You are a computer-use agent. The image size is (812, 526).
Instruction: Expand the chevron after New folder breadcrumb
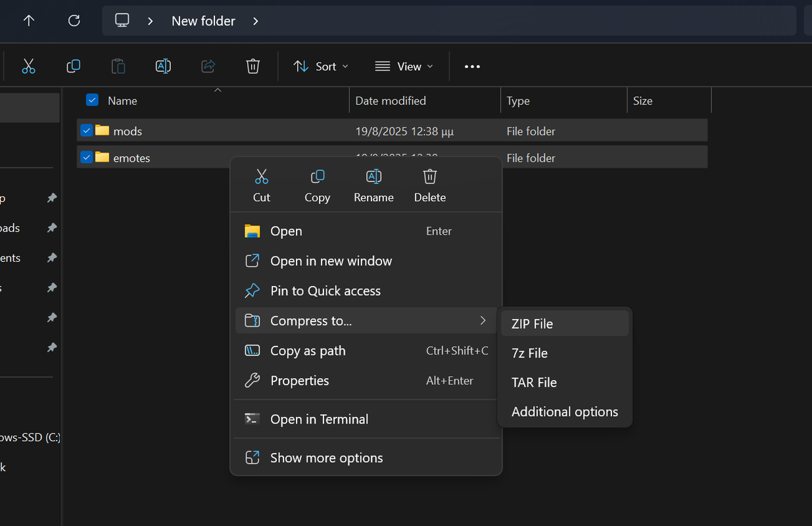click(x=256, y=21)
